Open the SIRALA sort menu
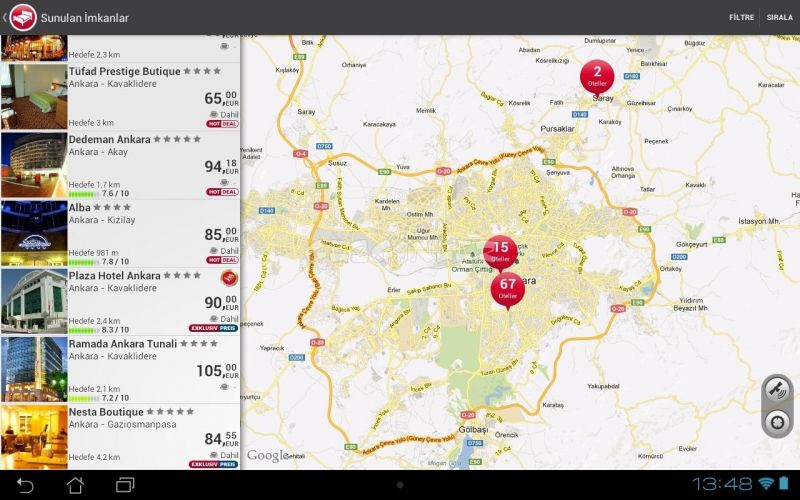This screenshot has width=800, height=500. tap(780, 17)
